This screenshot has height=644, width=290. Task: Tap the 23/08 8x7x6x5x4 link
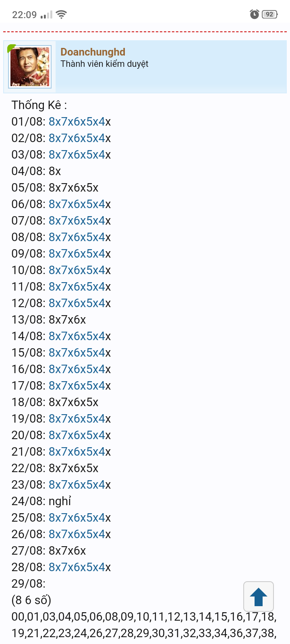(77, 485)
